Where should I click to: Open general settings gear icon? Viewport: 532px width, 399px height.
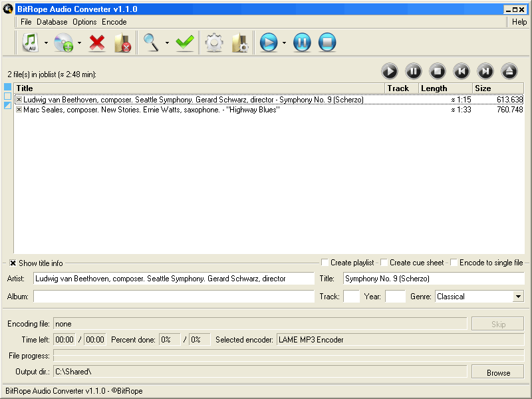click(214, 43)
